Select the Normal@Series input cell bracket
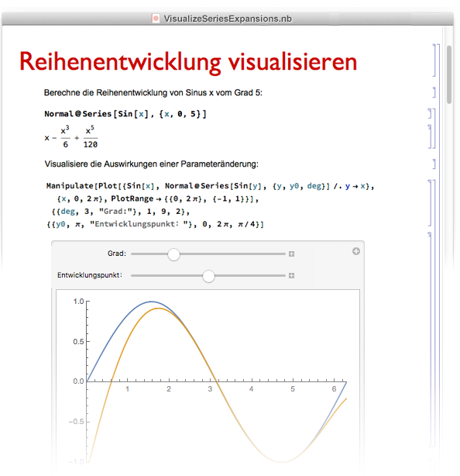460x476 pixels. pyautogui.click(x=430, y=113)
